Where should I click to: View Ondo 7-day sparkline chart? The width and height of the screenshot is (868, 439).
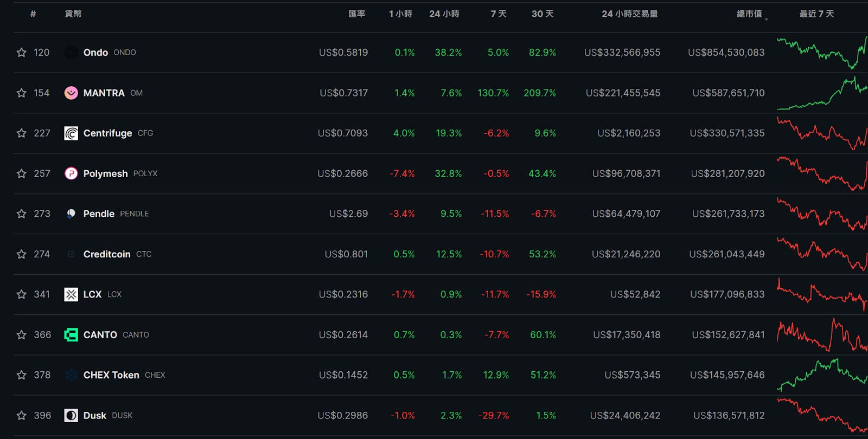click(x=822, y=53)
